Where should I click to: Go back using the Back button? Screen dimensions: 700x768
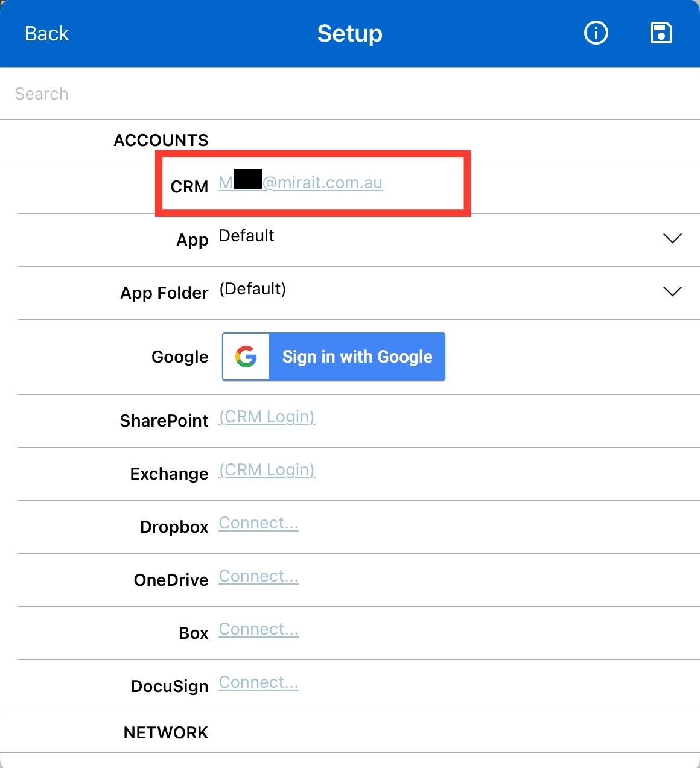[46, 33]
